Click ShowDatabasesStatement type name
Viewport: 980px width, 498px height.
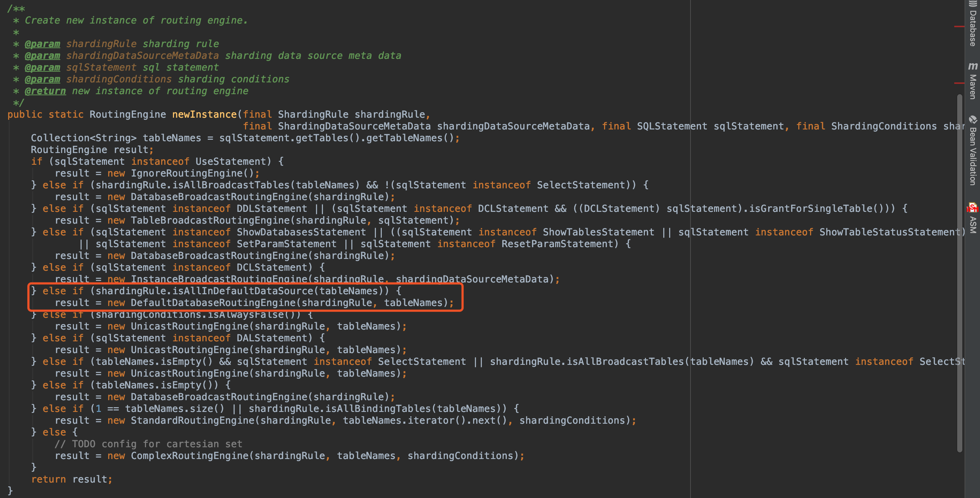(301, 232)
